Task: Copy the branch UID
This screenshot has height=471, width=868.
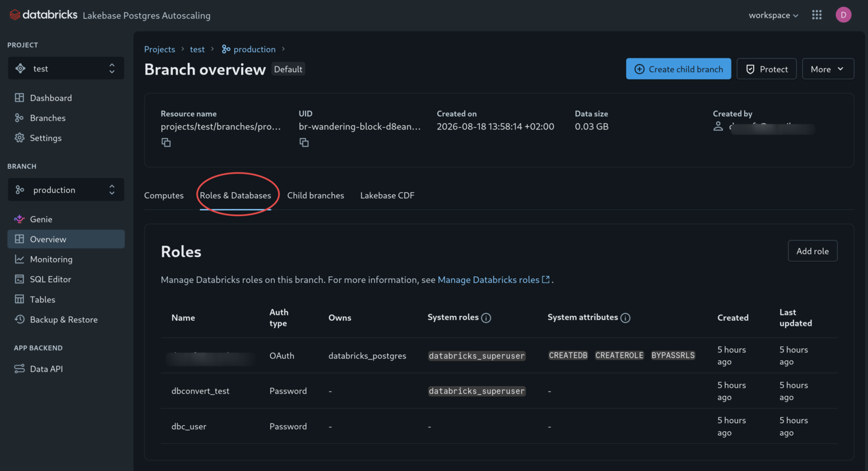Action: click(304, 143)
